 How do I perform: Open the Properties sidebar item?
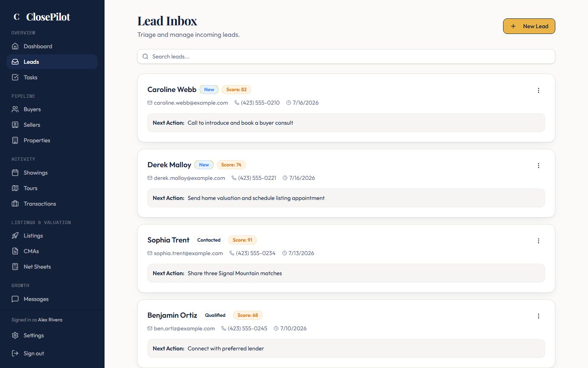click(52, 140)
